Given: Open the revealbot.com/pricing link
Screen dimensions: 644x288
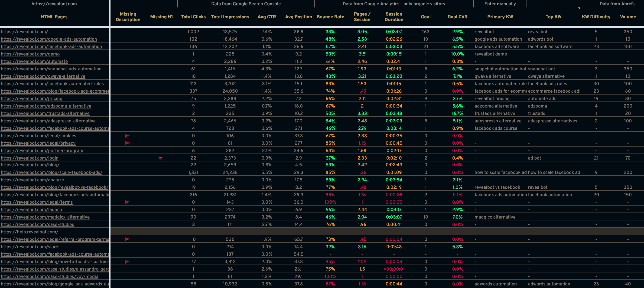Looking at the screenshot, I should [x=32, y=98].
